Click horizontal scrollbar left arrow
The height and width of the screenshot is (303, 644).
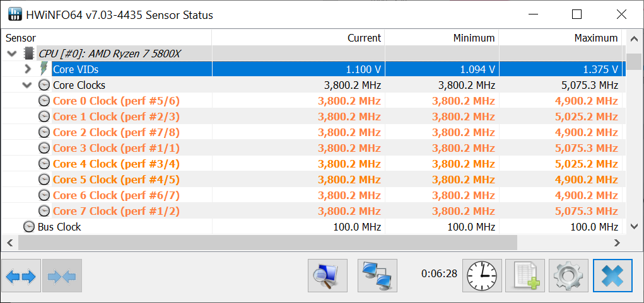pos(10,243)
